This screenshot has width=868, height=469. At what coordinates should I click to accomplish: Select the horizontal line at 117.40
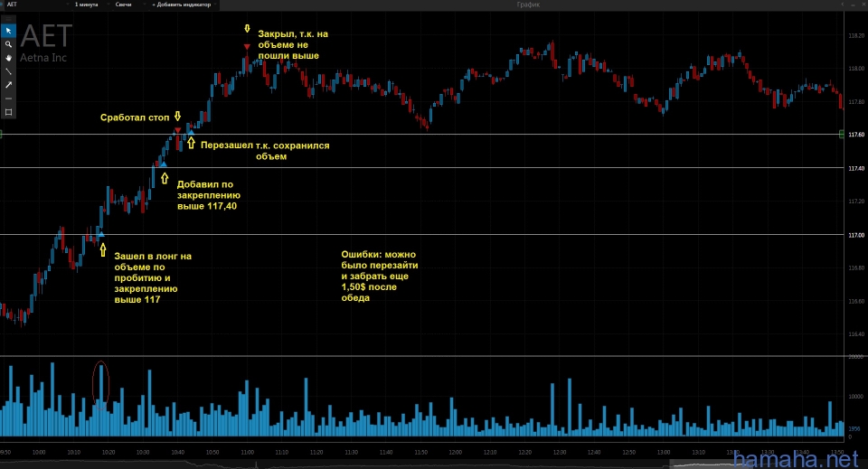[420, 167]
